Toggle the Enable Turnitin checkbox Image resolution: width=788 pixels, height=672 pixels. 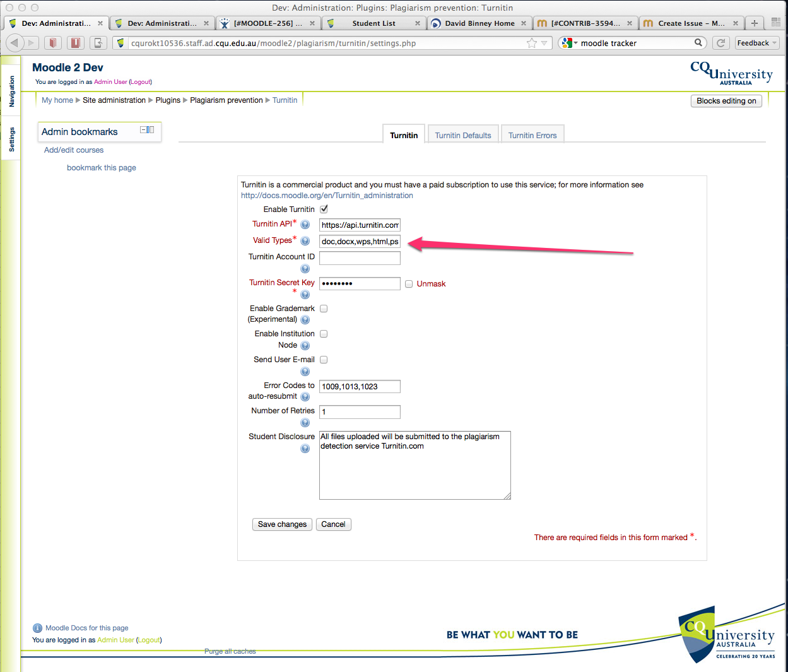pyautogui.click(x=324, y=209)
